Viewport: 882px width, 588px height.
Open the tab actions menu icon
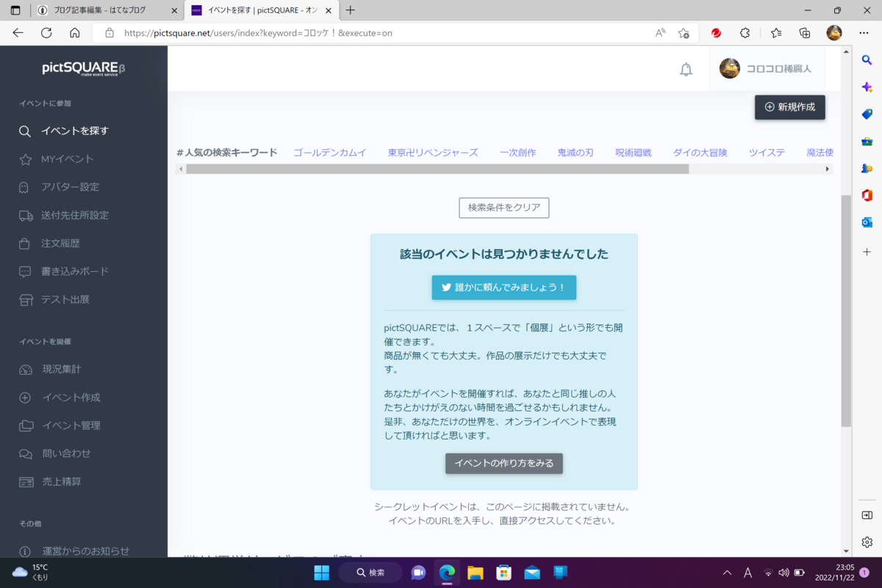pos(15,10)
